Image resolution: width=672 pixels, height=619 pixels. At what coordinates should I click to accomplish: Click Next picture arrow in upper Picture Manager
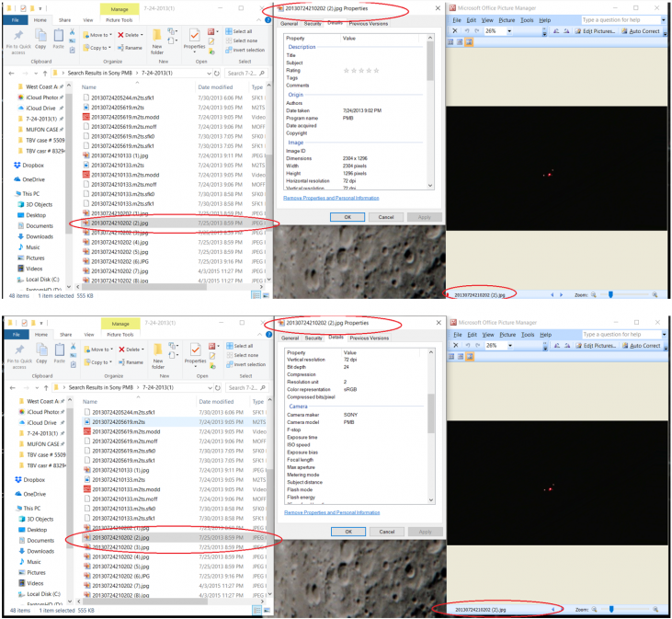coord(561,295)
